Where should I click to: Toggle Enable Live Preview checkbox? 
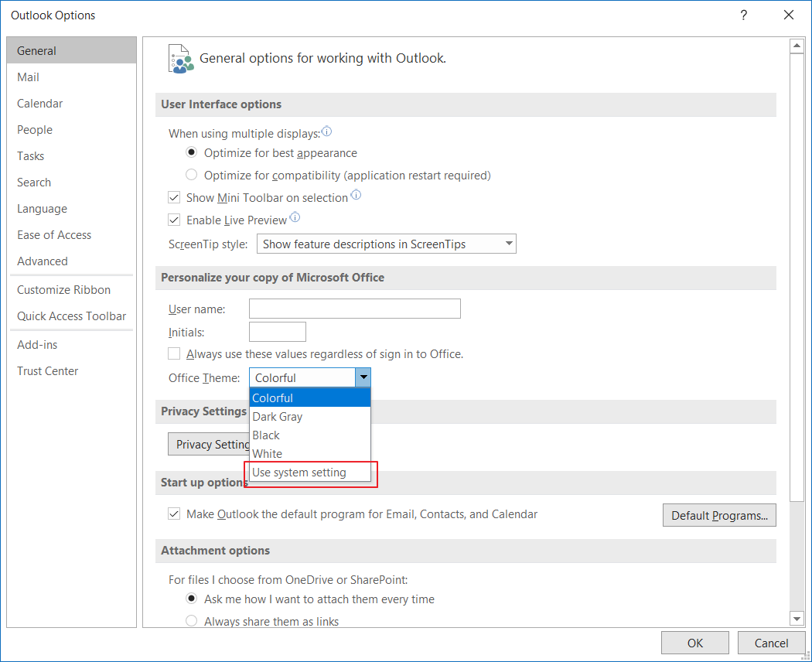pyautogui.click(x=174, y=220)
